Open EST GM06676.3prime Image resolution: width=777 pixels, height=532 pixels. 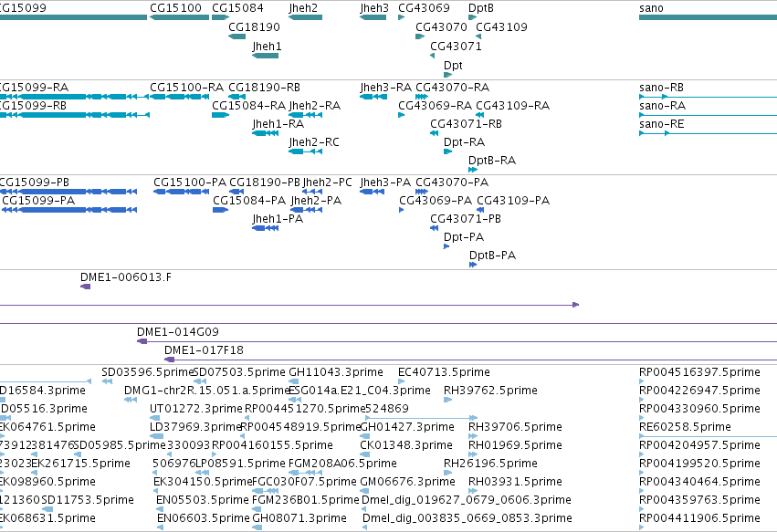pyautogui.click(x=364, y=491)
